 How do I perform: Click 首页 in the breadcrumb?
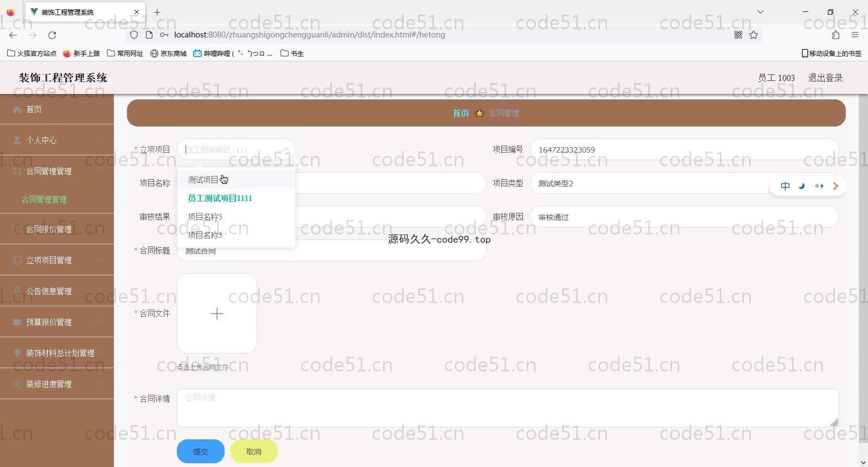(461, 113)
